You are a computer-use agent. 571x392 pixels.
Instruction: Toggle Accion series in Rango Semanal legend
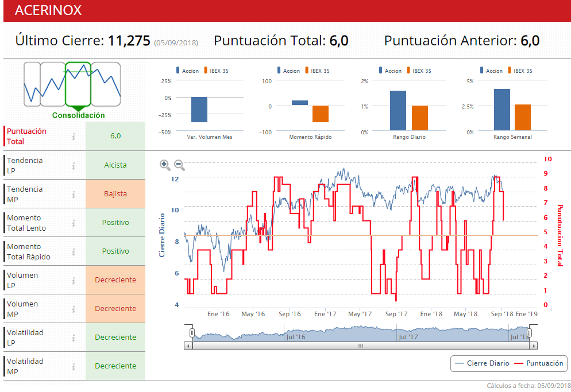point(491,71)
